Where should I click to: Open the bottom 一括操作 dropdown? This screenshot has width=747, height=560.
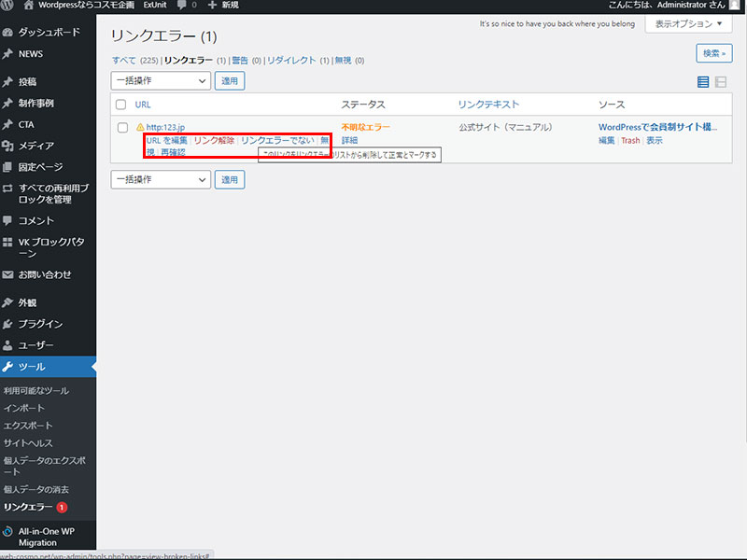[x=160, y=179]
